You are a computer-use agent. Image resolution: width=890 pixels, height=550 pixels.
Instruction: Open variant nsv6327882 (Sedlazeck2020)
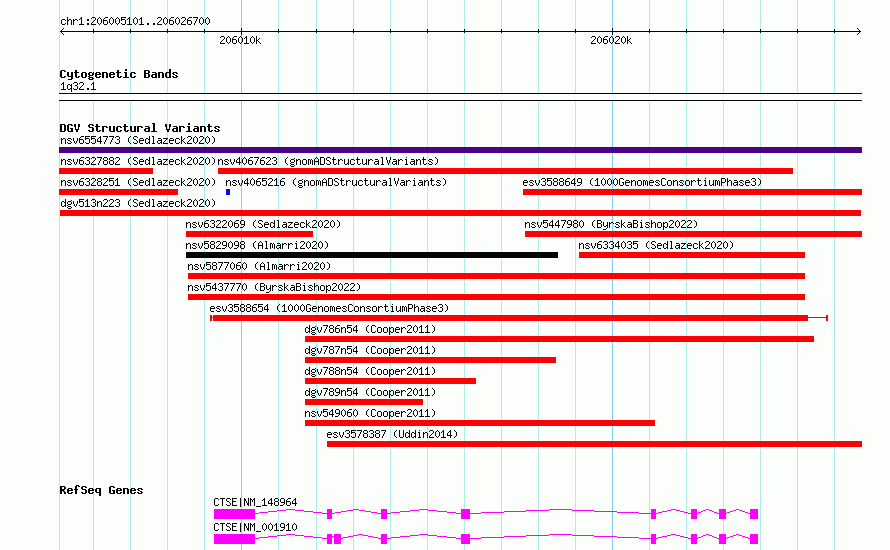point(138,161)
